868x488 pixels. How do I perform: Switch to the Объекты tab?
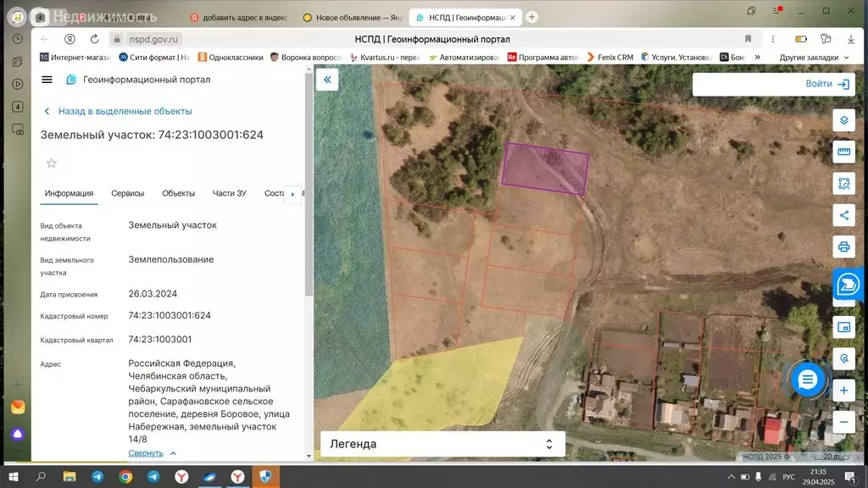pos(178,194)
